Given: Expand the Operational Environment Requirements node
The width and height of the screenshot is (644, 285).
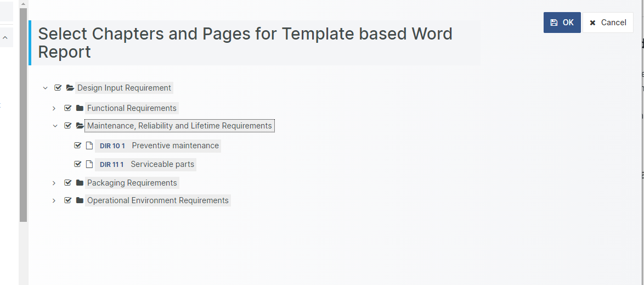Looking at the screenshot, I should [54, 200].
